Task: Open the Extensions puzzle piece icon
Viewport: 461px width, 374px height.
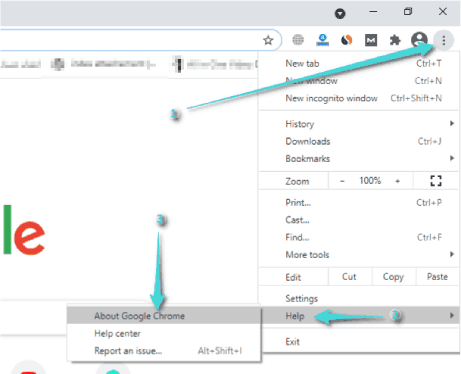Action: point(395,40)
